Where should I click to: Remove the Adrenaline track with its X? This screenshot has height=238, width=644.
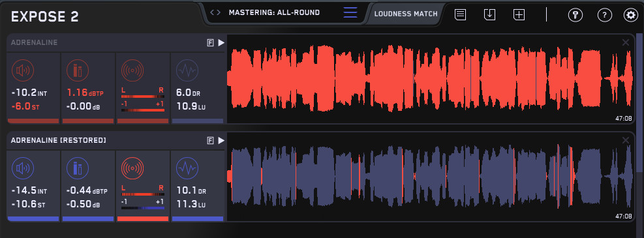click(626, 42)
